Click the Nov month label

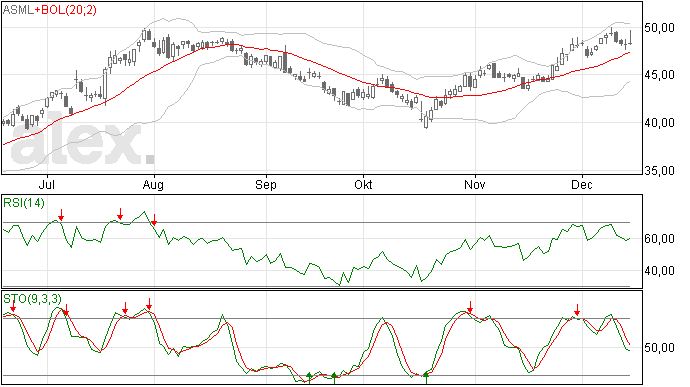pos(475,184)
